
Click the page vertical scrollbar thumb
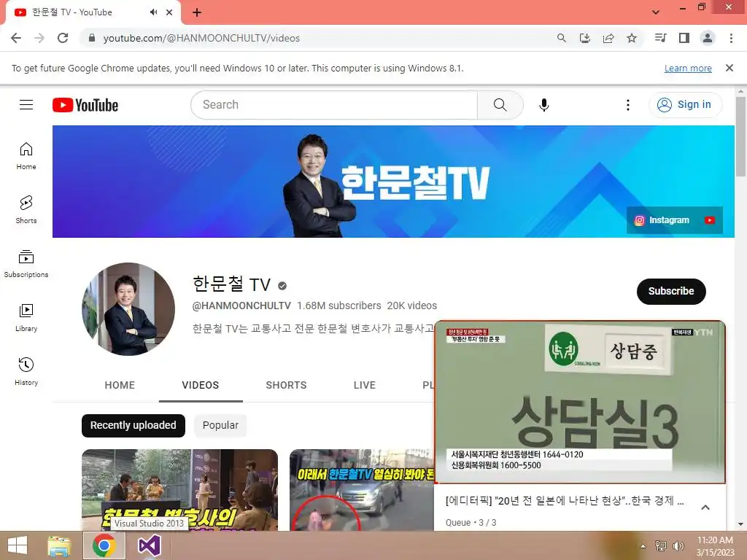[x=741, y=136]
